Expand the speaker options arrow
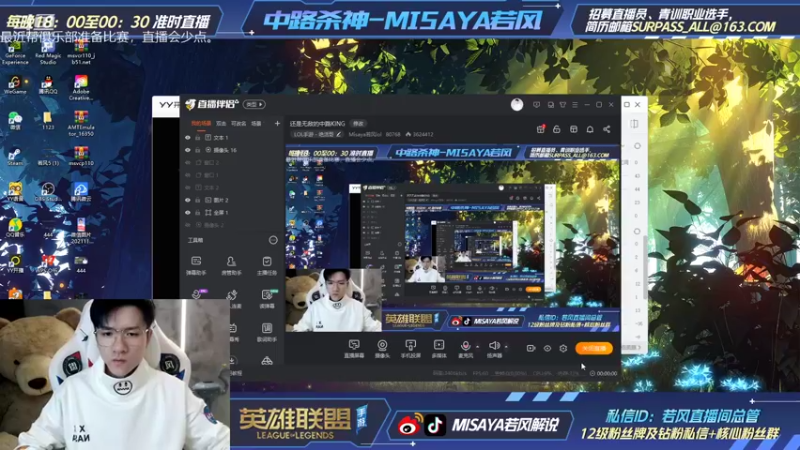The width and height of the screenshot is (800, 450). point(506,347)
